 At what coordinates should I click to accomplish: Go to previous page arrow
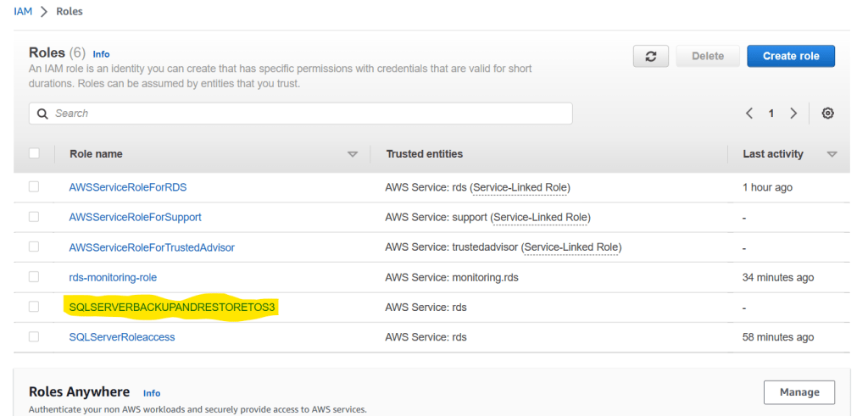click(749, 114)
